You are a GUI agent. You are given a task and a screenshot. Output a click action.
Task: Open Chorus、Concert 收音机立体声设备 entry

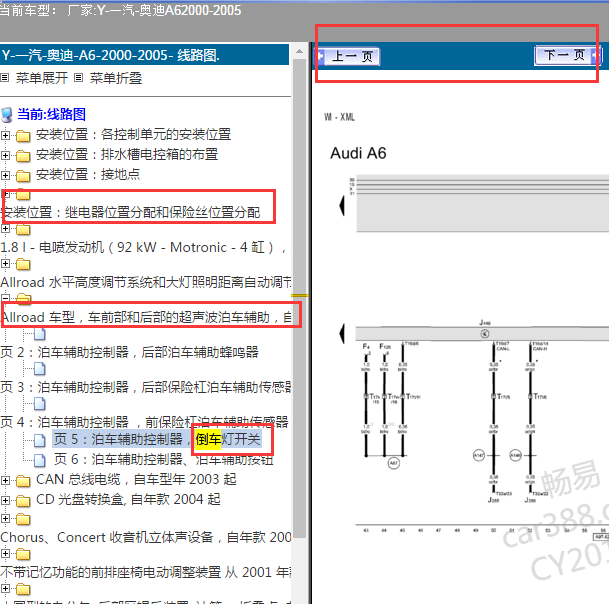click(146, 537)
